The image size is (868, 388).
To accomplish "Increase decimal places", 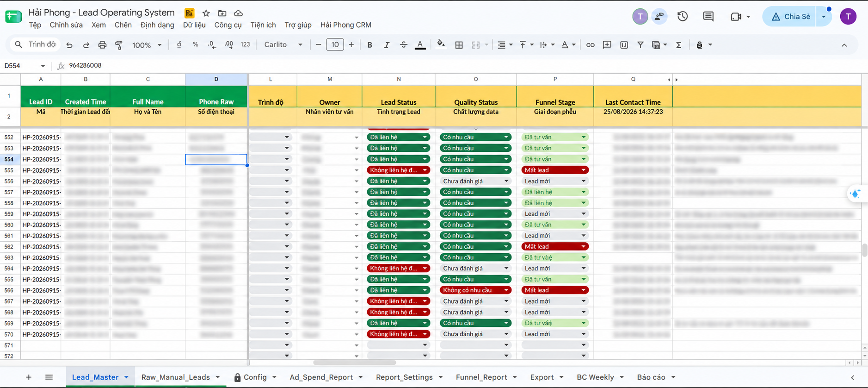I will [x=229, y=44].
